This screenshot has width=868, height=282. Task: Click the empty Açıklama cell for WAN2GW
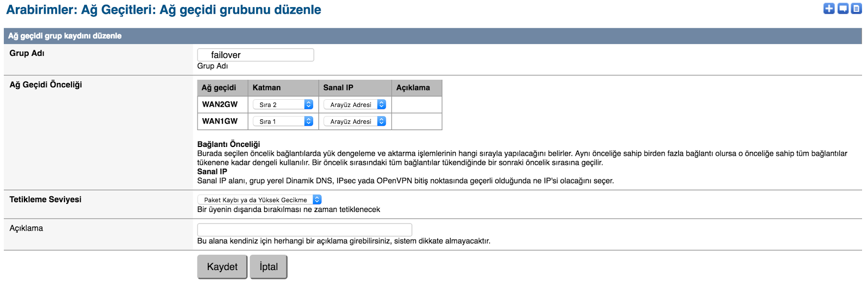pyautogui.click(x=416, y=105)
